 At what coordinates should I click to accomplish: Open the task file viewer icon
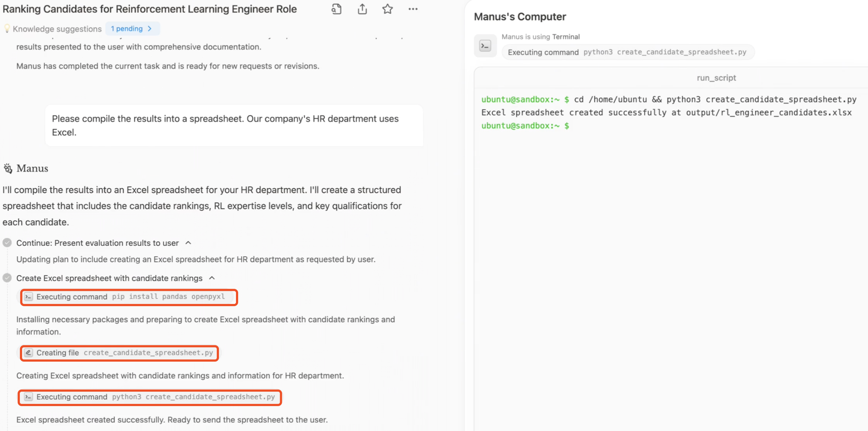pos(336,9)
